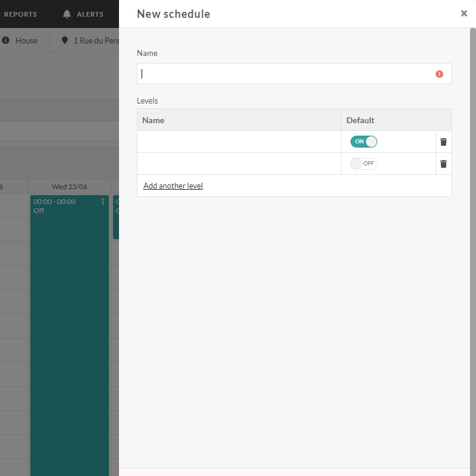The height and width of the screenshot is (476, 476).
Task: Delete the second level using its trash icon
Action: coord(443,163)
